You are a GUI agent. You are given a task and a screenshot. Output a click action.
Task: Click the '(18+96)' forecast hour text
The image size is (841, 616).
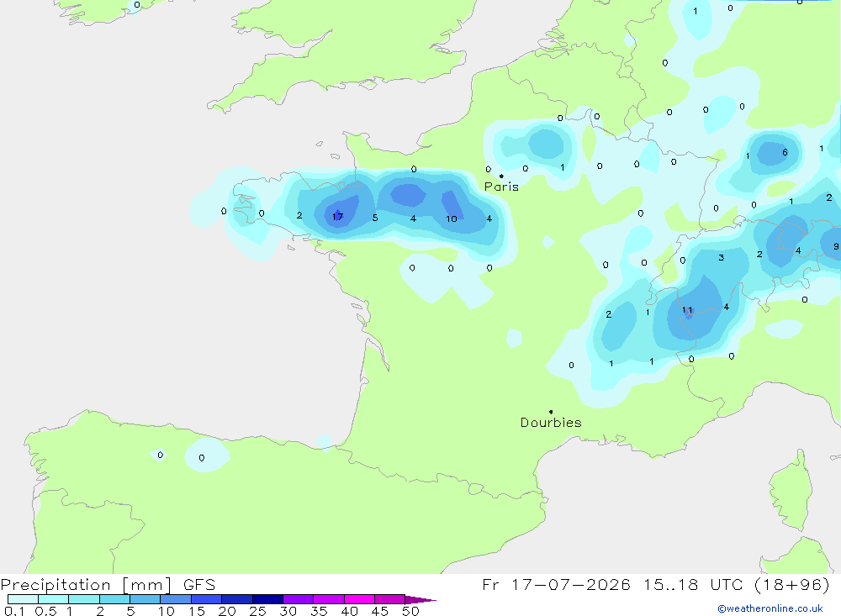coord(791,584)
